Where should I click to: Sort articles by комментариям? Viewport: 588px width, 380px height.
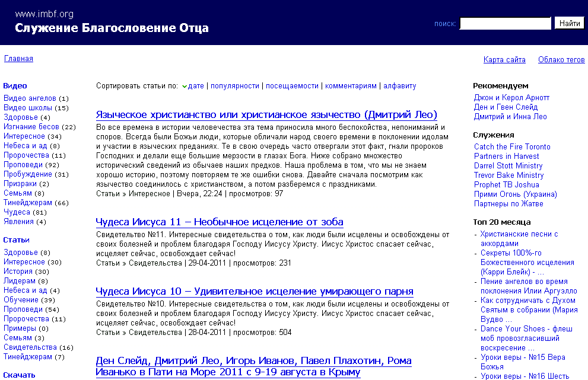coord(351,86)
